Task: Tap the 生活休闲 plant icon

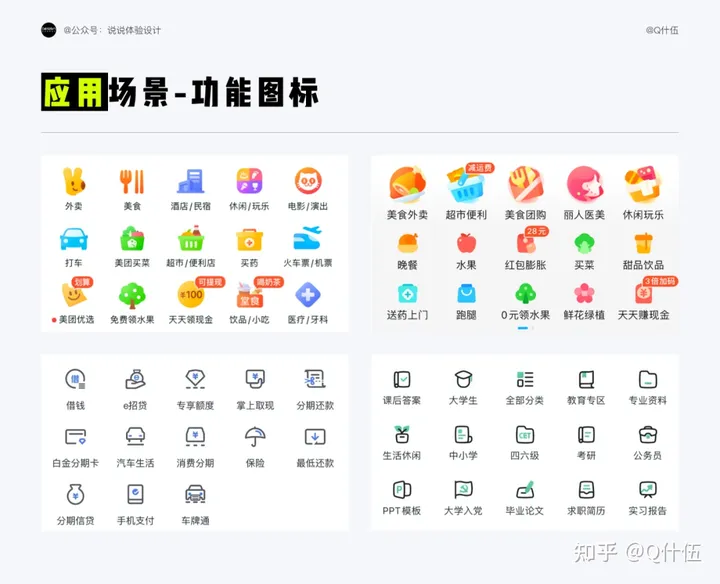Action: pyautogui.click(x=402, y=434)
